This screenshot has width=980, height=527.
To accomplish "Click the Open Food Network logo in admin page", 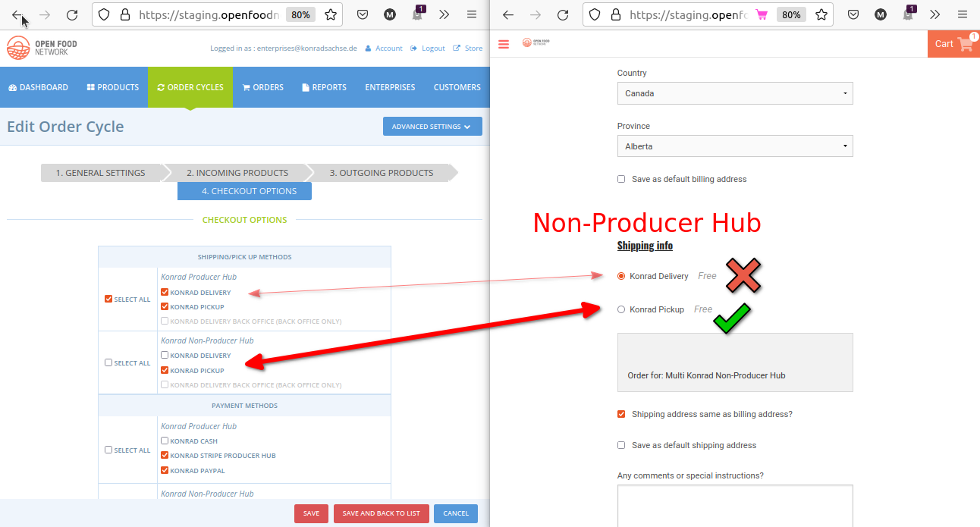I will point(42,48).
